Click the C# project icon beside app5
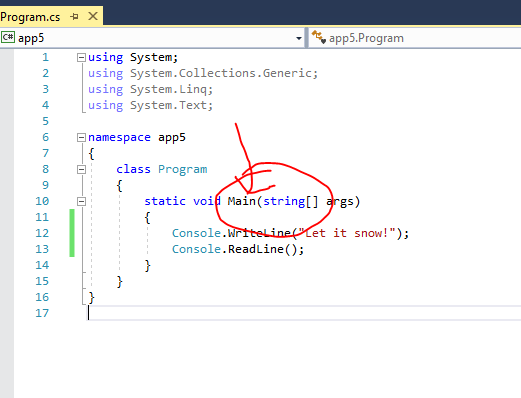 8,37
